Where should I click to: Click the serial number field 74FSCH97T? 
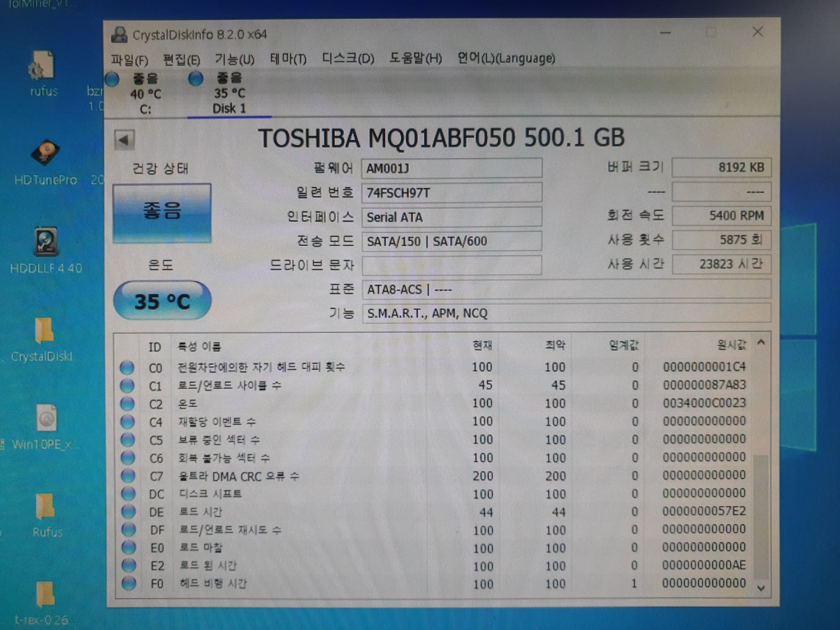click(452, 193)
